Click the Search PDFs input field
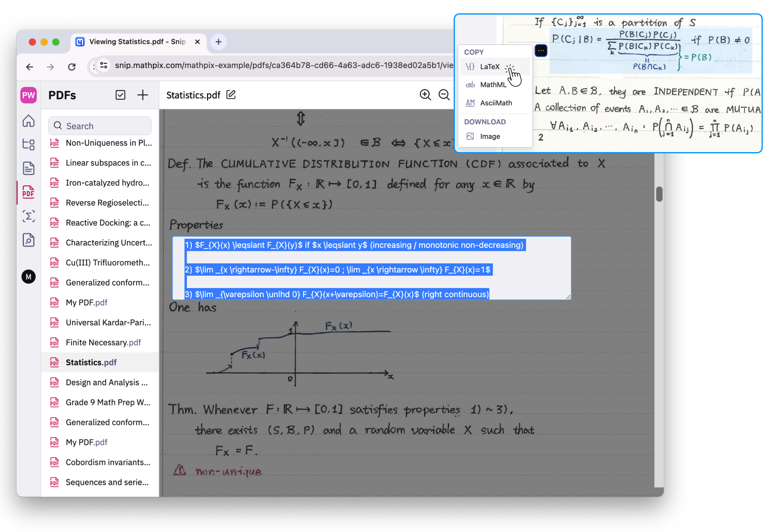Screen dimensions: 775x532 pyautogui.click(x=99, y=126)
